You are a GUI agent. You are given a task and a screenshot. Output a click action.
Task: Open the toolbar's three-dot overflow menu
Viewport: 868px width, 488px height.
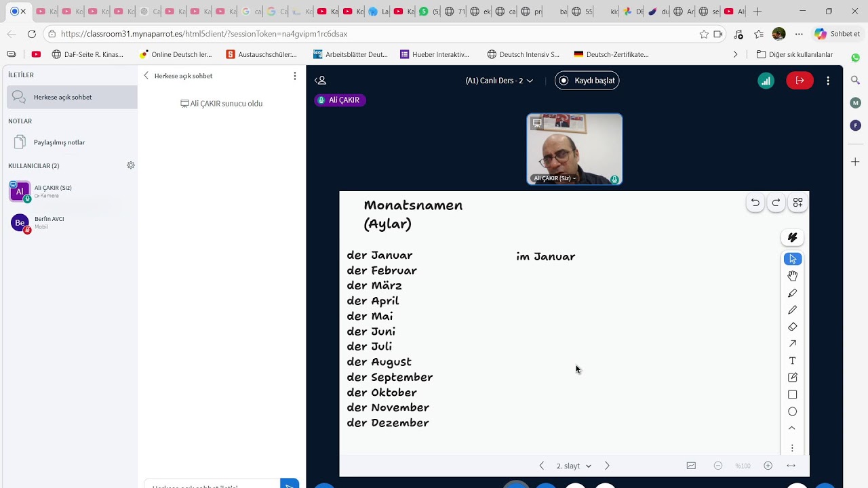pos(792,448)
